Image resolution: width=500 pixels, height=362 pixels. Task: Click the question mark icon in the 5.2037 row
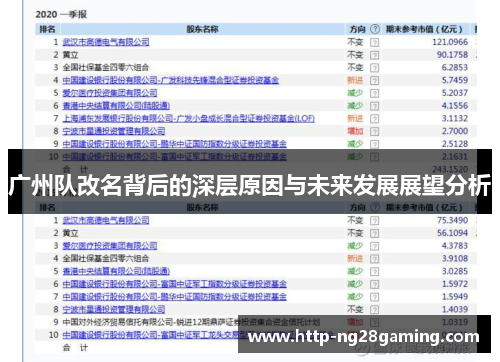(x=375, y=93)
